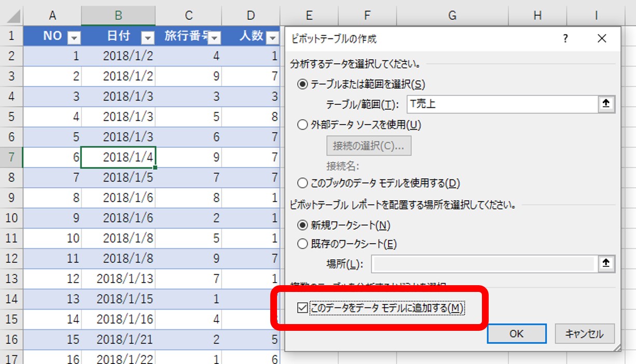Screen dimensions: 636x364
Task: Close the ピボットテーブルの作成 dialog
Action: click(x=601, y=38)
